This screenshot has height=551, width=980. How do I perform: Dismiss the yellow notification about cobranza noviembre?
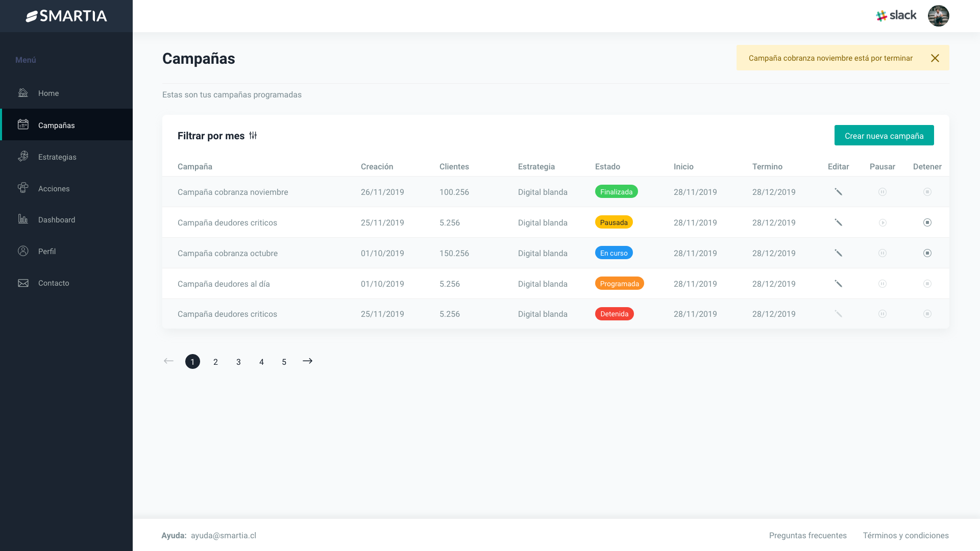tap(936, 58)
